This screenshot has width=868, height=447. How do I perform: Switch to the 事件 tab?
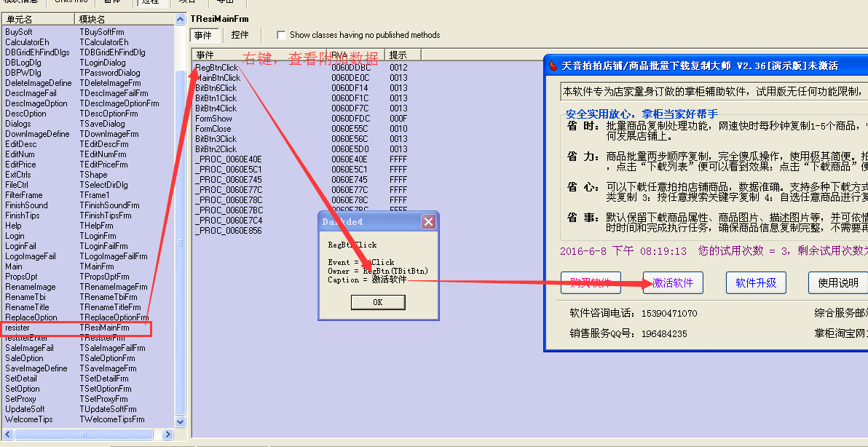click(x=204, y=34)
